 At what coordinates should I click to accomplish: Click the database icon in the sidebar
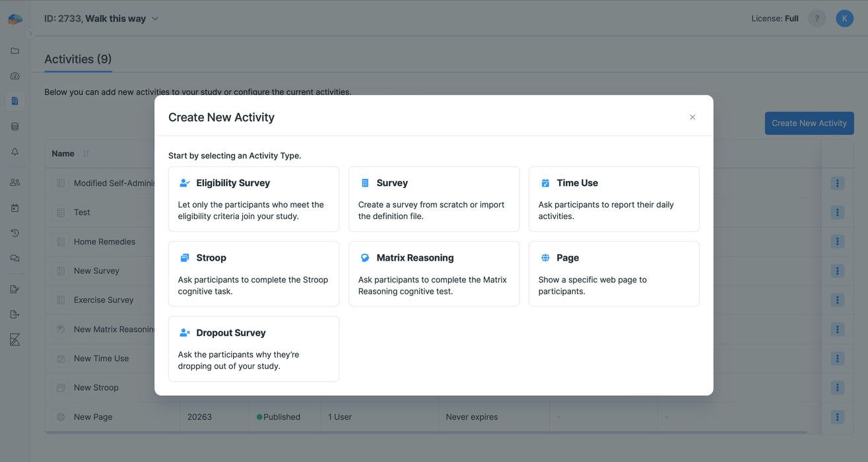pyautogui.click(x=15, y=126)
